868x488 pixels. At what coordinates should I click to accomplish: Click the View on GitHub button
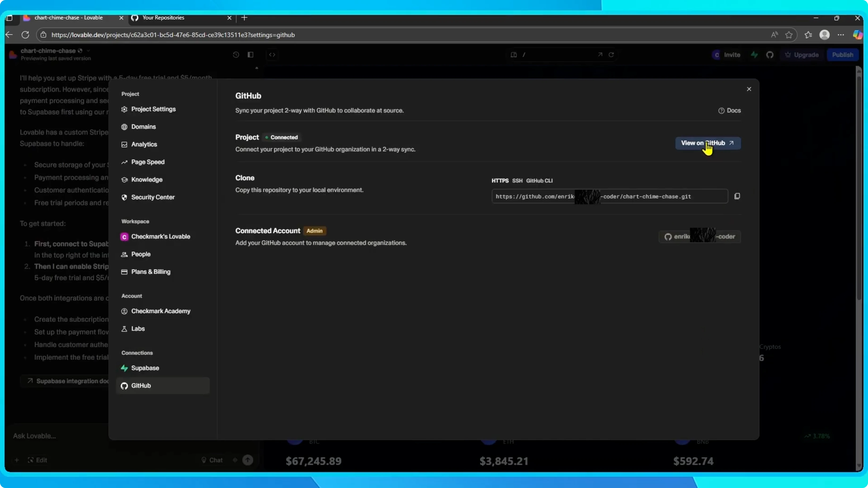(708, 143)
